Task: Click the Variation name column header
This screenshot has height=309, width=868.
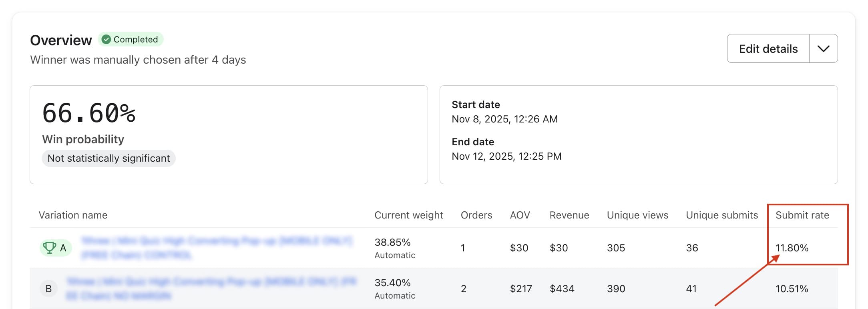Action: 73,215
